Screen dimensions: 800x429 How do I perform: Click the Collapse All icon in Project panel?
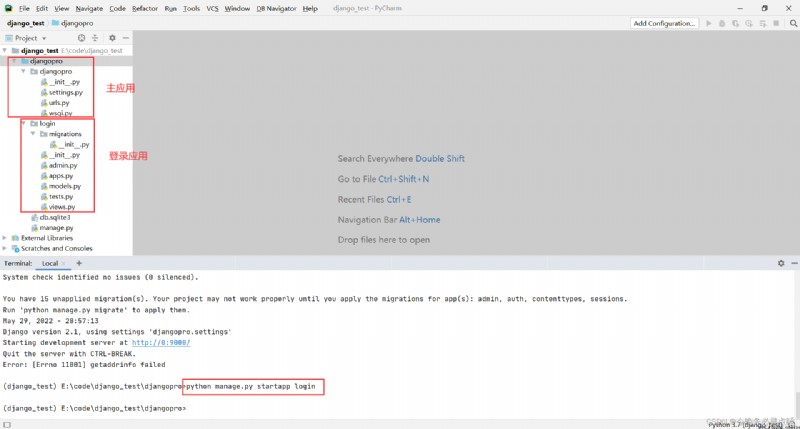pyautogui.click(x=95, y=38)
